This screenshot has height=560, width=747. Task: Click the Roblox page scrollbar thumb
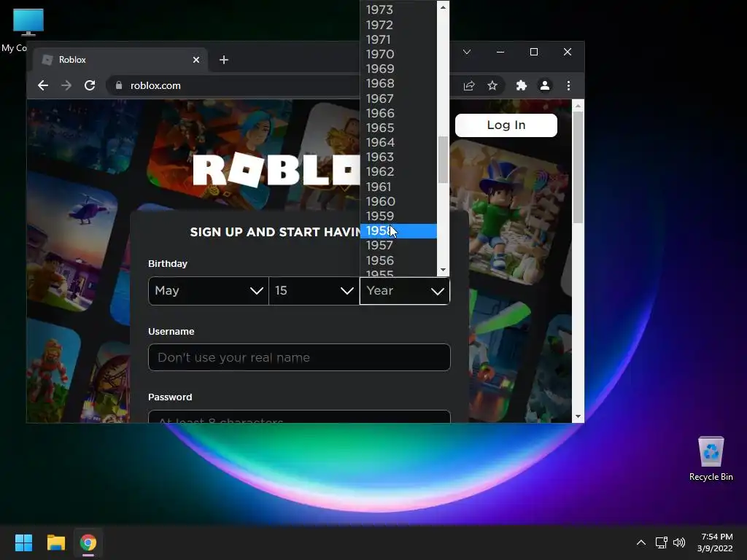point(578,167)
